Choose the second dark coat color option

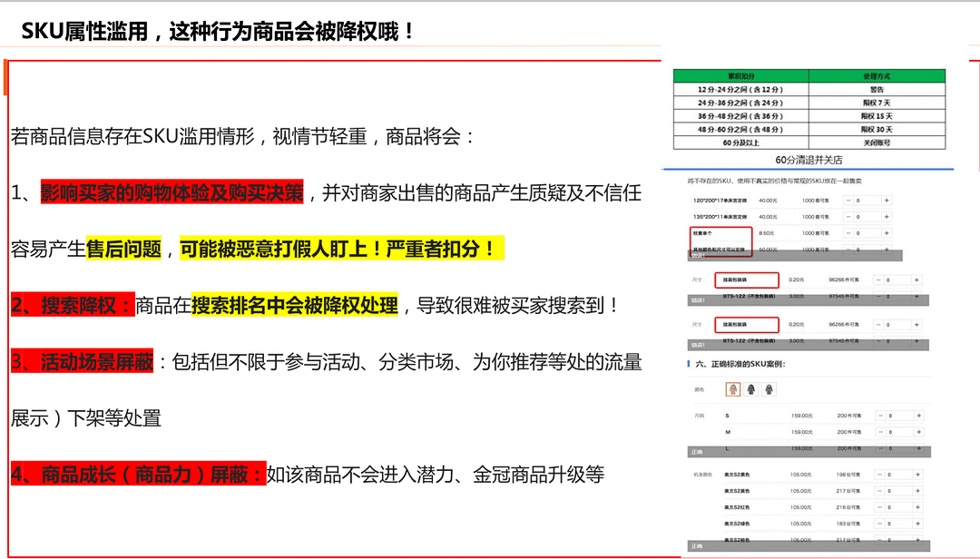click(x=750, y=388)
